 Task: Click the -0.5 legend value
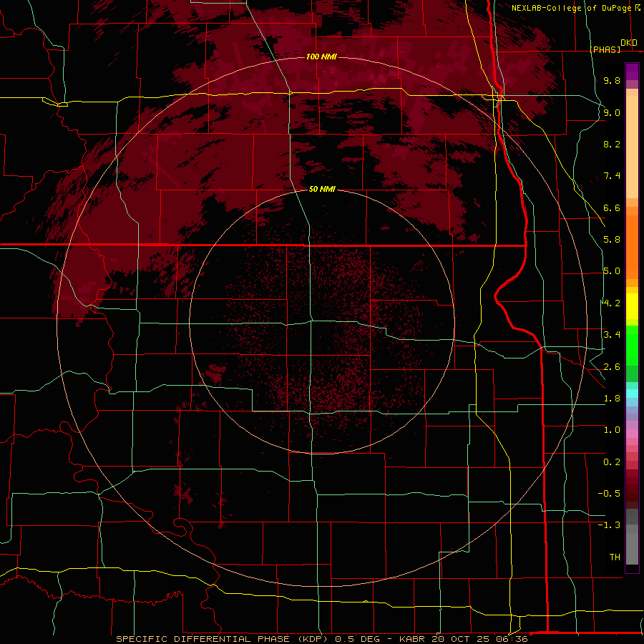[609, 494]
